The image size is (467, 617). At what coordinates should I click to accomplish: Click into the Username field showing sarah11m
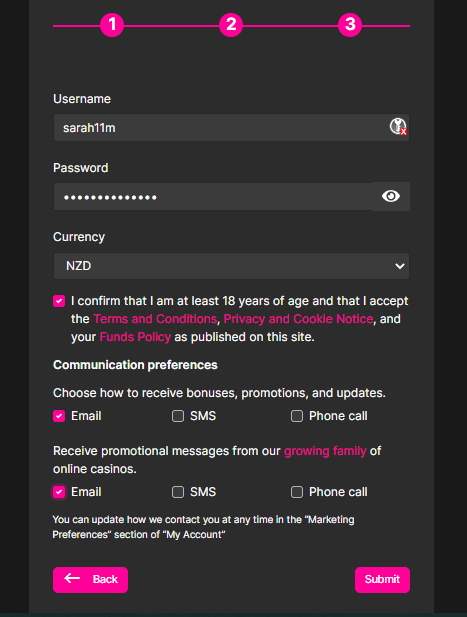231,127
